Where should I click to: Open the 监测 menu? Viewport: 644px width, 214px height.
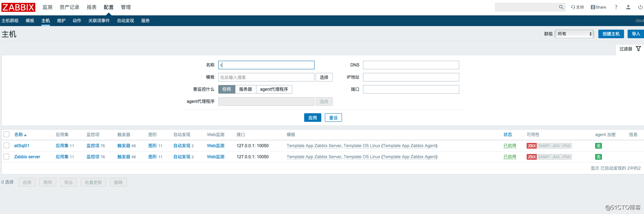click(x=47, y=7)
